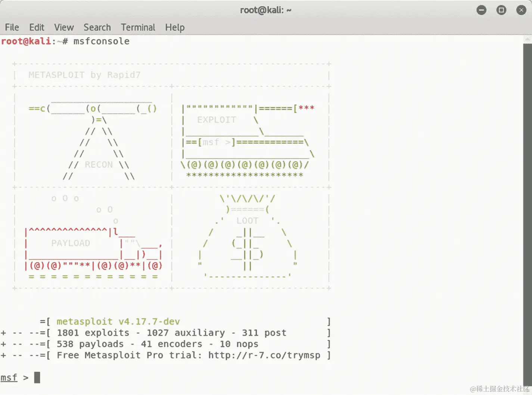Select the msfconsole command text
Viewport: 532px width, 395px height.
click(101, 41)
